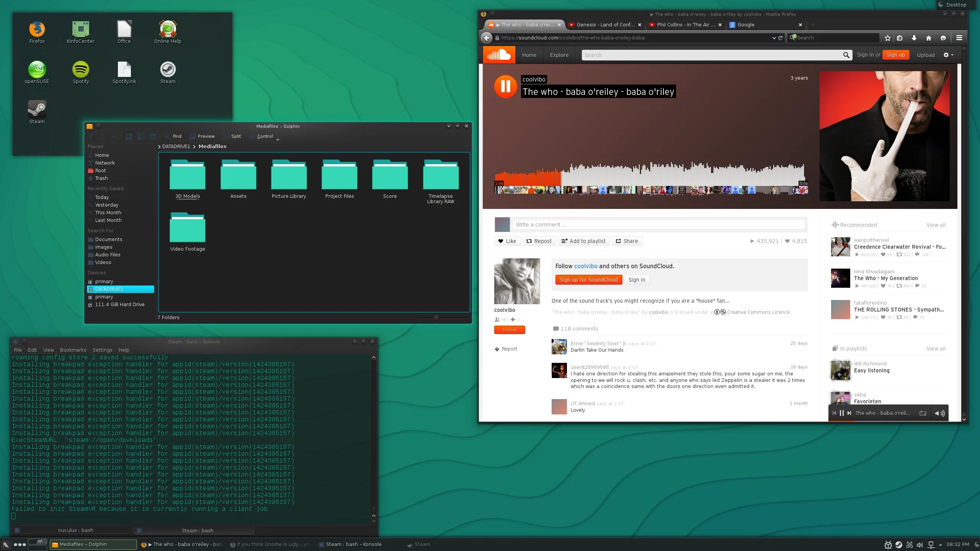Open the openSUSE desktop icon
980x551 pixels.
[x=37, y=72]
